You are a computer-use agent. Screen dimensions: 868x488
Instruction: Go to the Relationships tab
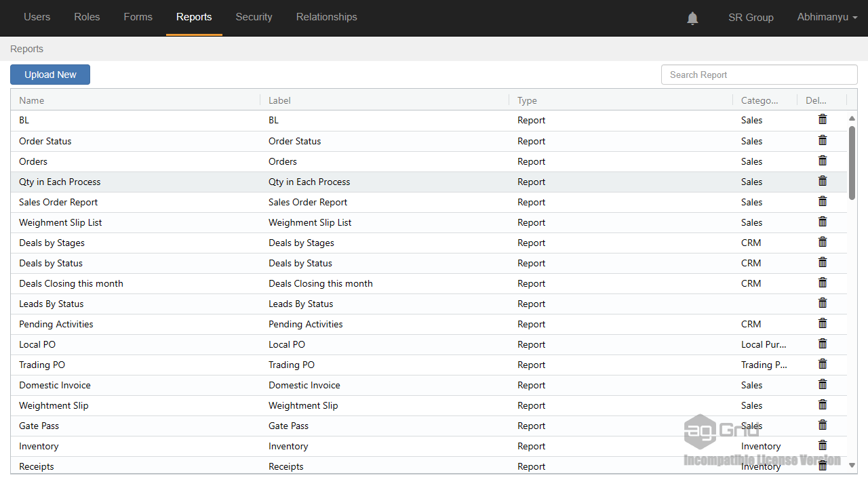pyautogui.click(x=326, y=18)
